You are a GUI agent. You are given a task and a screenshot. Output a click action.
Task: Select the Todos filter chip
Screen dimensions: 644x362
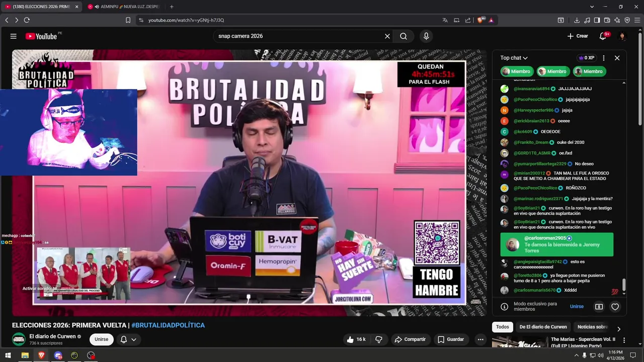(x=503, y=327)
